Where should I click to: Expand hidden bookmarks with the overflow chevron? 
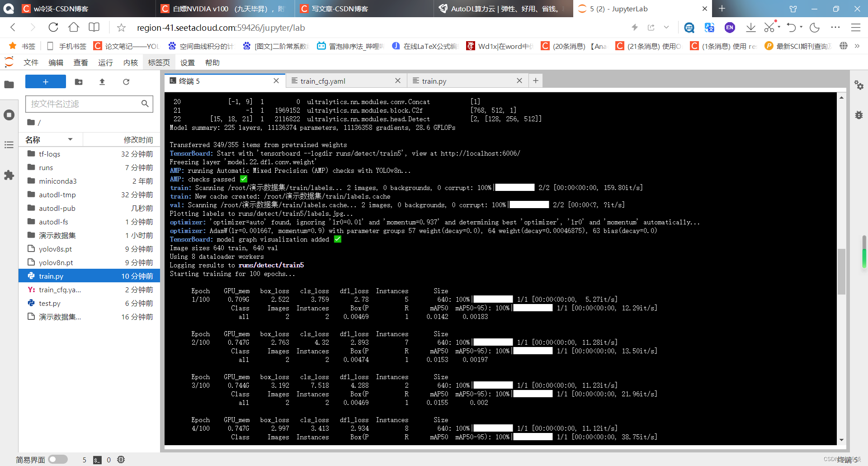point(858,46)
